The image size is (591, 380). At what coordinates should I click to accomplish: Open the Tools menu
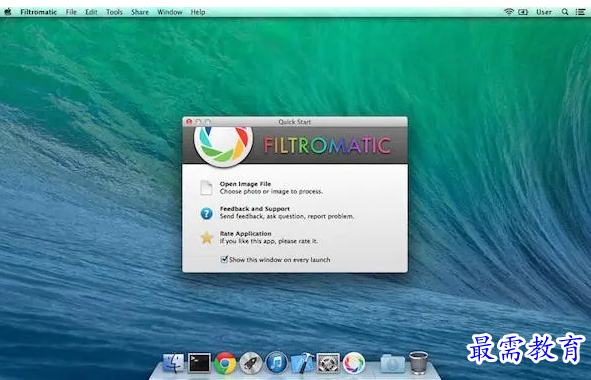tap(114, 12)
